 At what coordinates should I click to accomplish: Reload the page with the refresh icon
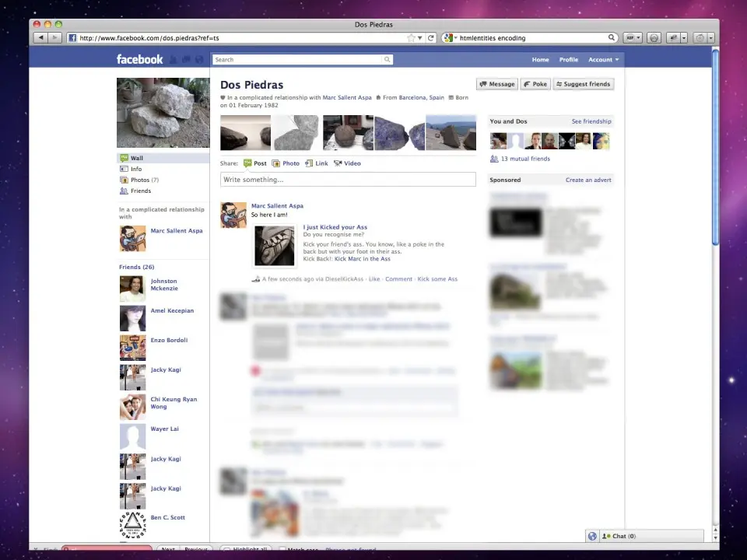coord(430,37)
